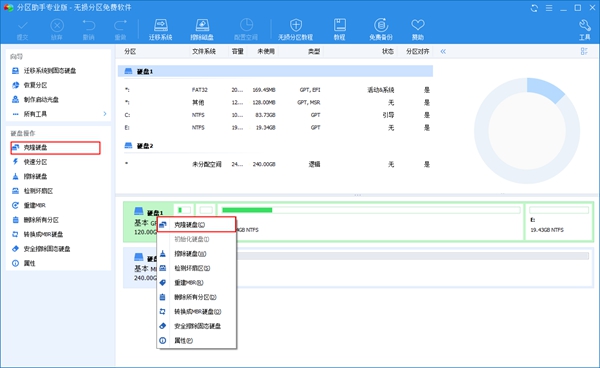
Task: Click the E: 19.43GB NTFS block in disk map
Action: tap(559, 222)
